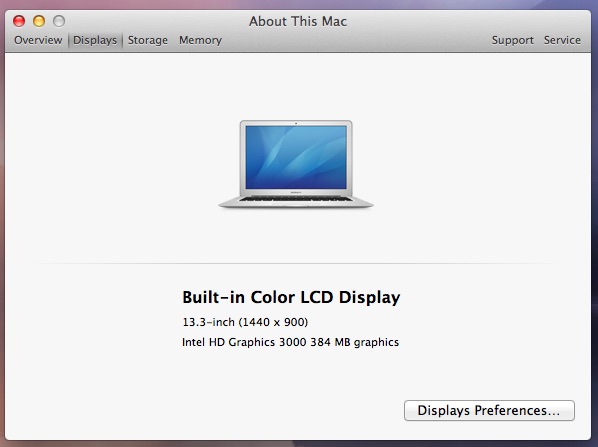Image resolution: width=598 pixels, height=447 pixels.
Task: Click the keyboard of the laptop illustration
Action: click(296, 199)
